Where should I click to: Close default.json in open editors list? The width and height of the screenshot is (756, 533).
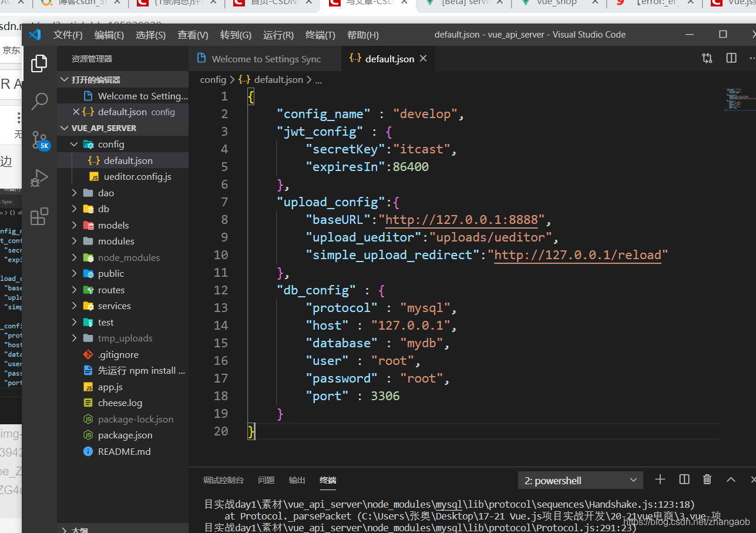(76, 112)
